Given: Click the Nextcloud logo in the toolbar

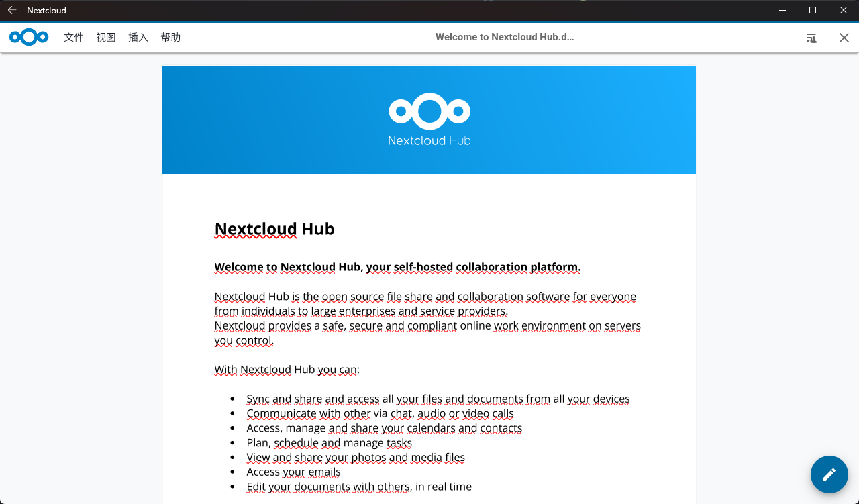Looking at the screenshot, I should coord(29,37).
